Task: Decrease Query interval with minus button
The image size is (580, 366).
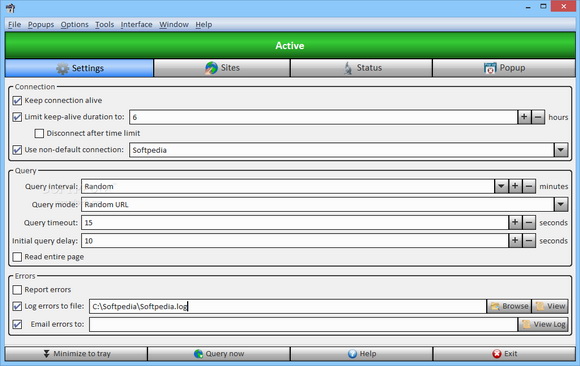Action: 529,186
